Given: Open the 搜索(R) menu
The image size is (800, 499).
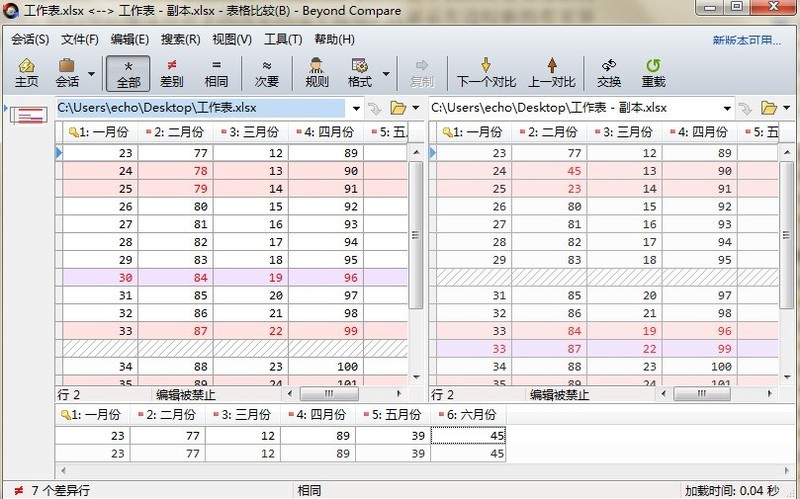Looking at the screenshot, I should click(180, 39).
